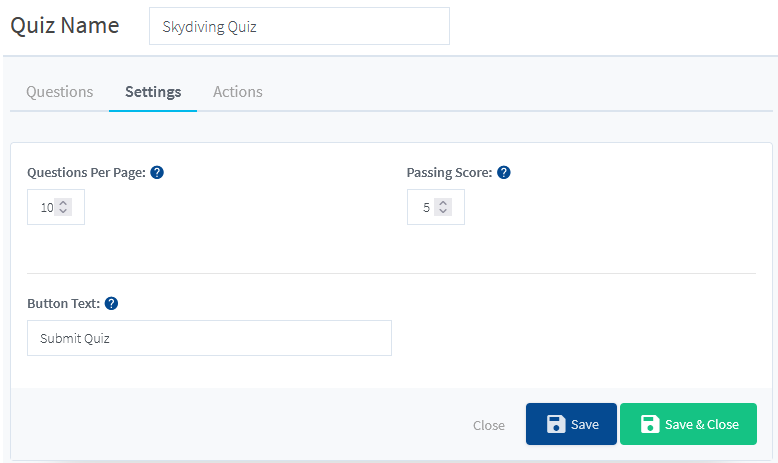The height and width of the screenshot is (463, 778).
Task: Click the blue Save button
Action: [571, 424]
